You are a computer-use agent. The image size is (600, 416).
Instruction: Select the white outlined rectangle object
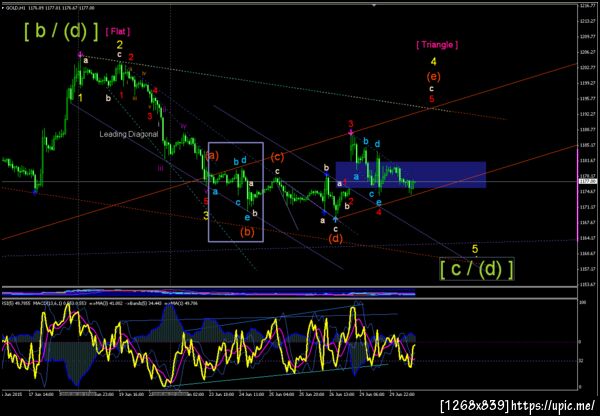[236, 192]
